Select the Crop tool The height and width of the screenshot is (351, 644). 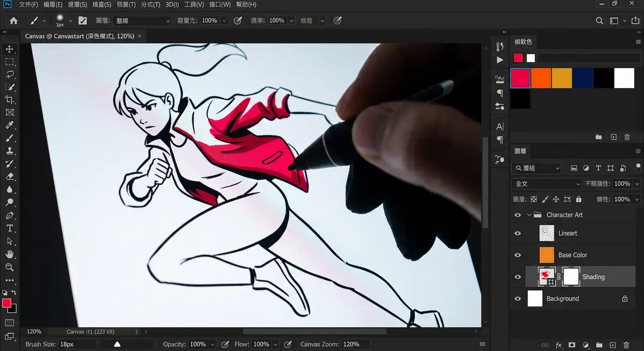[x=10, y=100]
